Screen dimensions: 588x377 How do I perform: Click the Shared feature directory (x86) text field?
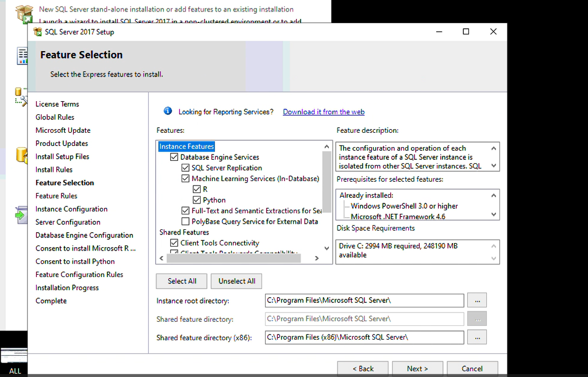coord(364,337)
